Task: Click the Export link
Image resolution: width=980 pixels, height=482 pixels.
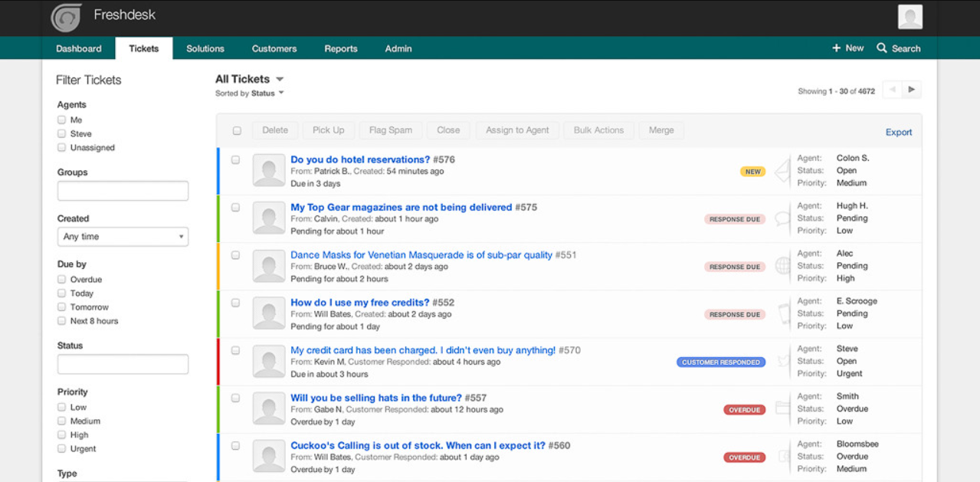Action: pyautogui.click(x=898, y=132)
